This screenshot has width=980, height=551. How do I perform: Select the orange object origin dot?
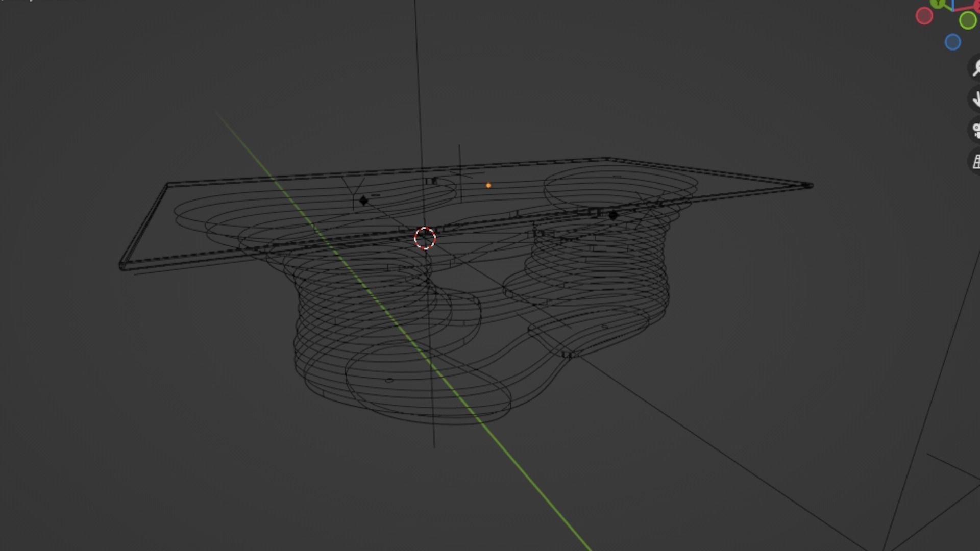click(x=488, y=186)
